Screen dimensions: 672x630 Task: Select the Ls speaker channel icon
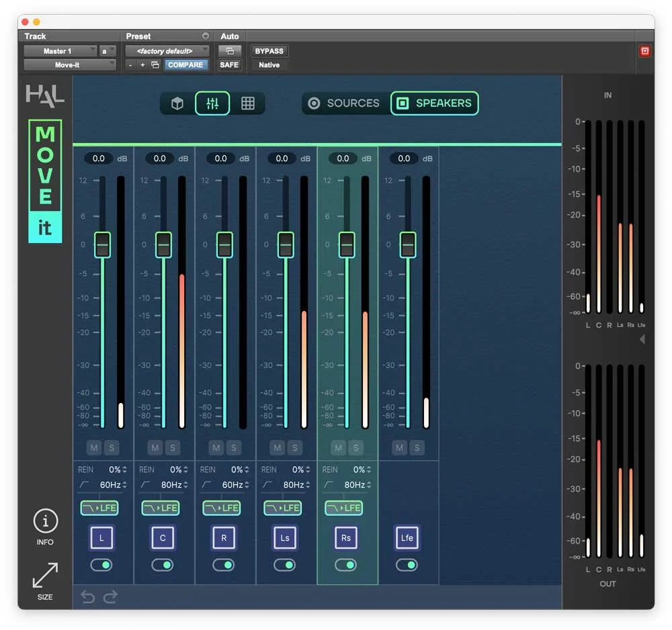(285, 538)
